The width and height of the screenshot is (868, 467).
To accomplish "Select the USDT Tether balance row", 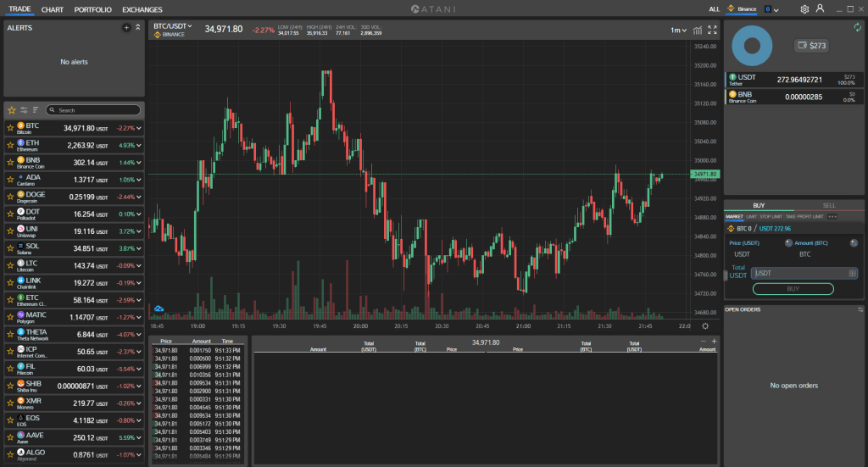I will pyautogui.click(x=793, y=80).
